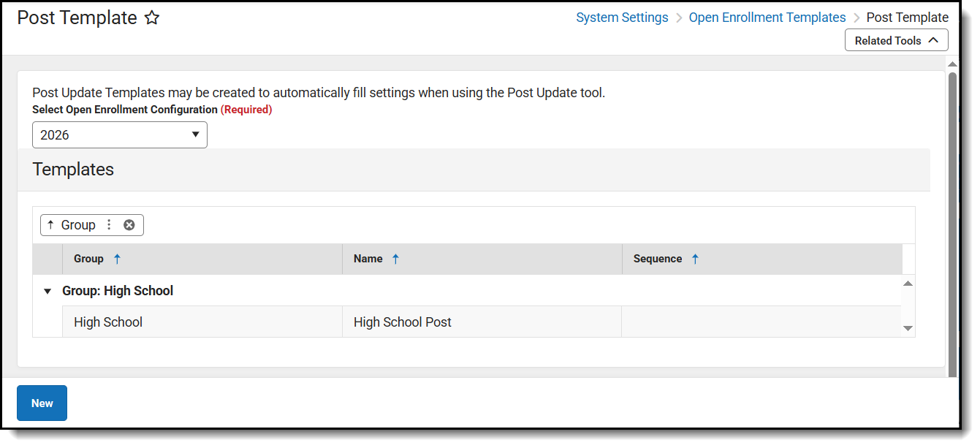Sort by Sequence column arrow

(x=695, y=259)
